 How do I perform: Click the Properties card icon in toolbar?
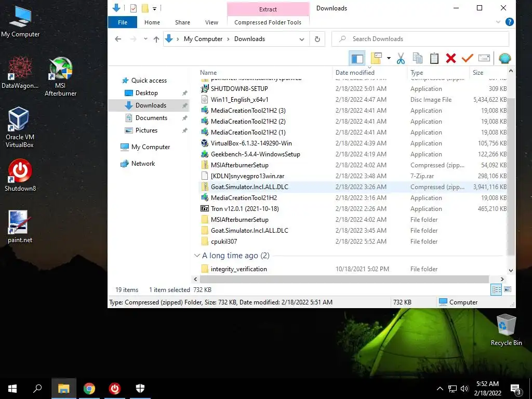(x=484, y=58)
